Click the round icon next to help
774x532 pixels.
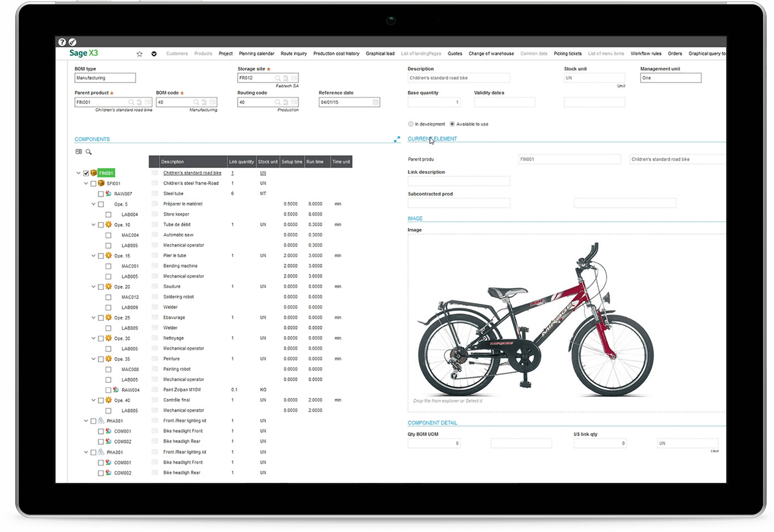pos(73,42)
